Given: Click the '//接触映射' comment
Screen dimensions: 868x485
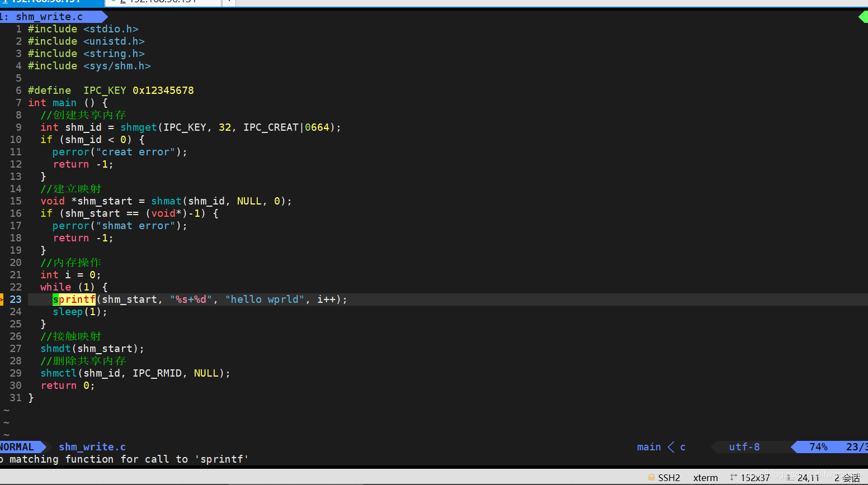Looking at the screenshot, I should click(71, 336).
